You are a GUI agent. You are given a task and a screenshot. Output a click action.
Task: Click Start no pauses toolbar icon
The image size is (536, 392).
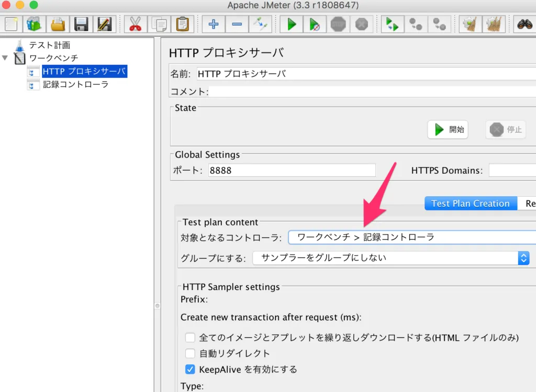coord(315,24)
